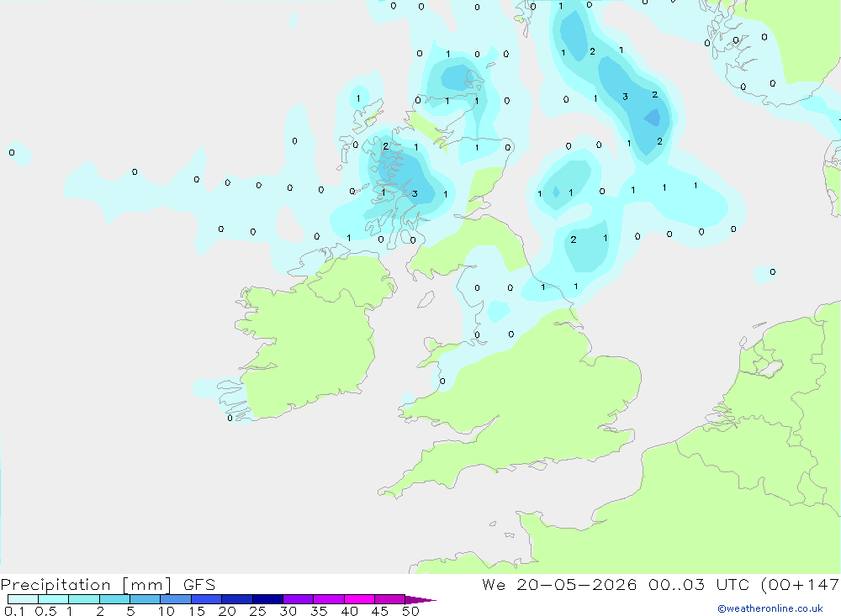Click the darkest blue cell over North Sea
Image resolution: width=841 pixels, height=616 pixels.
[653, 118]
